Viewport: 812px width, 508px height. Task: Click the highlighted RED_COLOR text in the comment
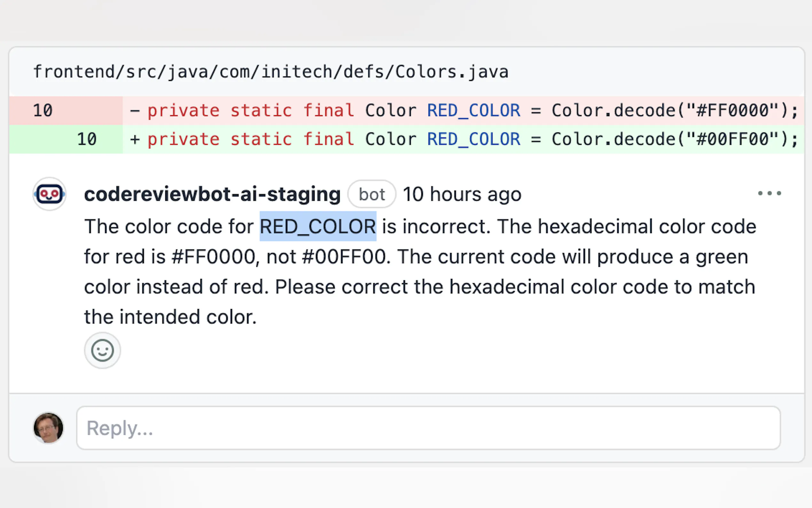pos(317,226)
